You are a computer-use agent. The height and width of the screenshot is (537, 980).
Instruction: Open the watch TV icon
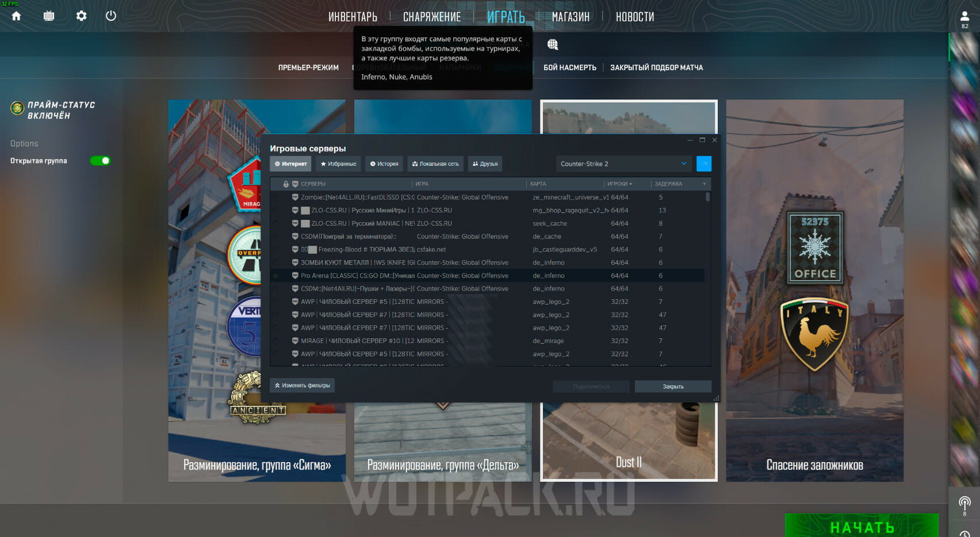click(x=49, y=16)
